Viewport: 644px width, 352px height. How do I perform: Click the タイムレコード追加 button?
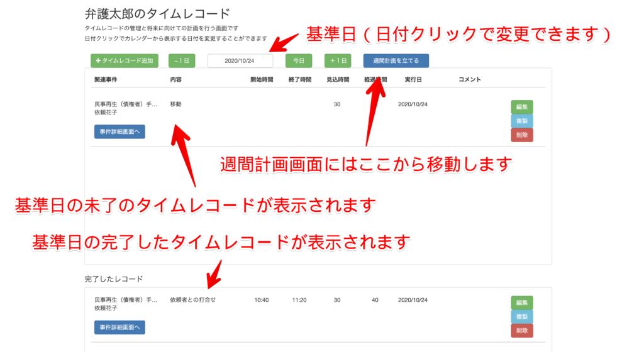(125, 61)
